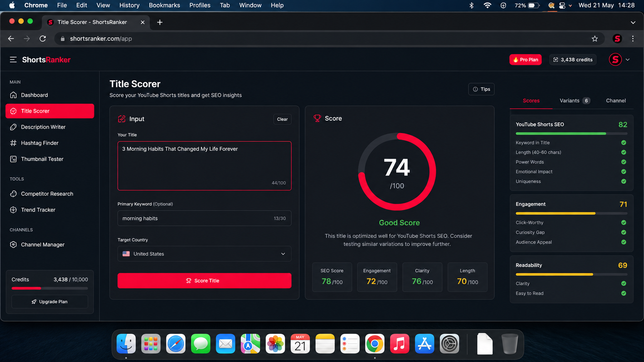Open the Bookmarks menu
This screenshot has width=644, height=362.
pos(164,5)
